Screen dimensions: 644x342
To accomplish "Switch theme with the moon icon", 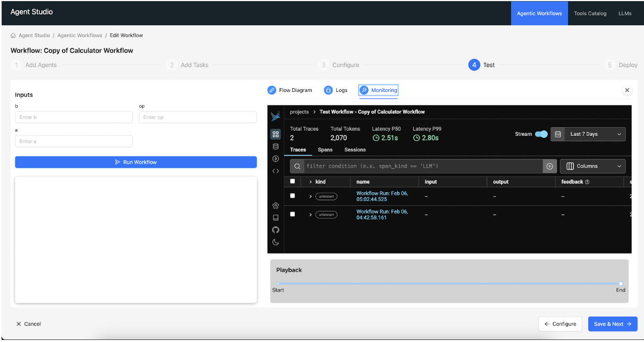I will tap(275, 242).
